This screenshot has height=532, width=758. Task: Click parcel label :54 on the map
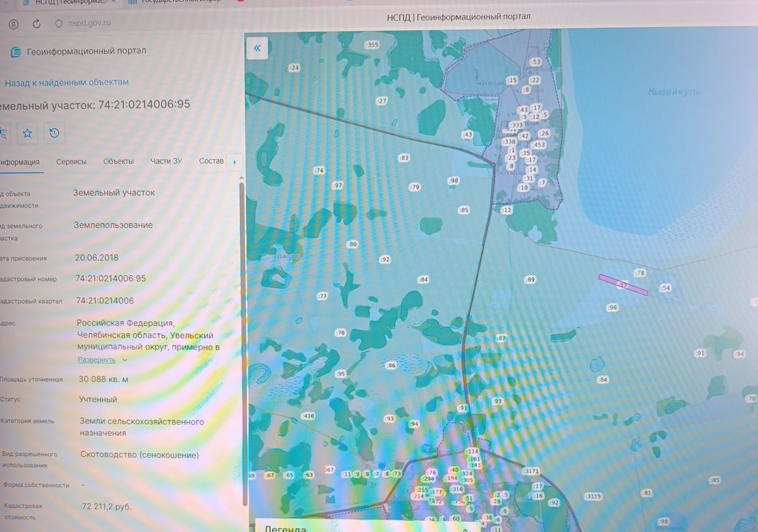pos(665,288)
